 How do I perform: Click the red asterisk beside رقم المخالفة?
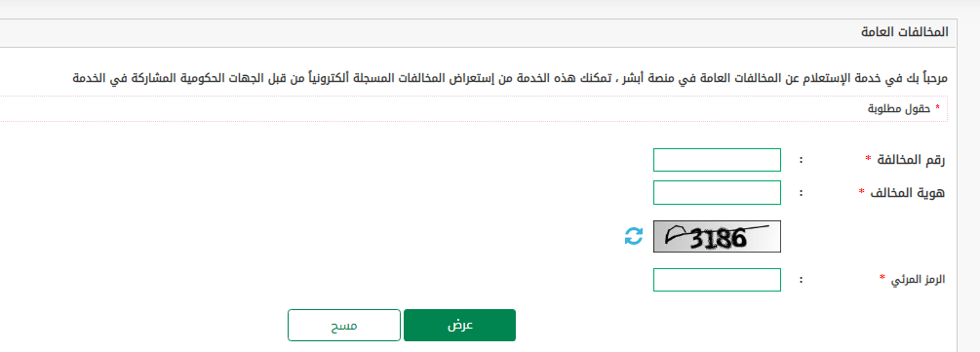pyautogui.click(x=868, y=159)
